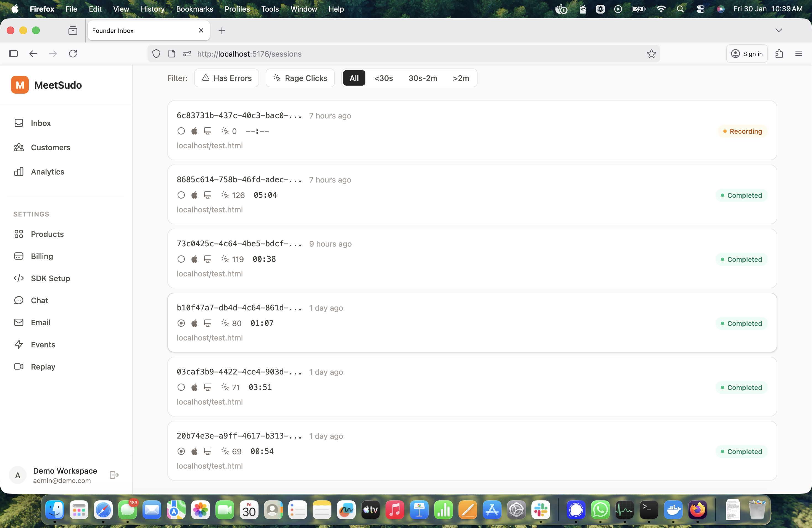The image size is (812, 528).
Task: Toggle the Has Errors filter
Action: 226,78
